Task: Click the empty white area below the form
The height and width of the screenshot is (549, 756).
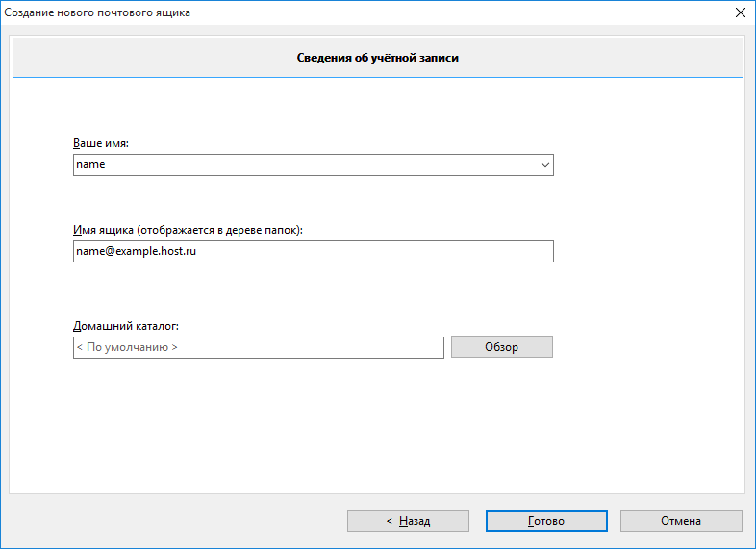Action: 376,429
